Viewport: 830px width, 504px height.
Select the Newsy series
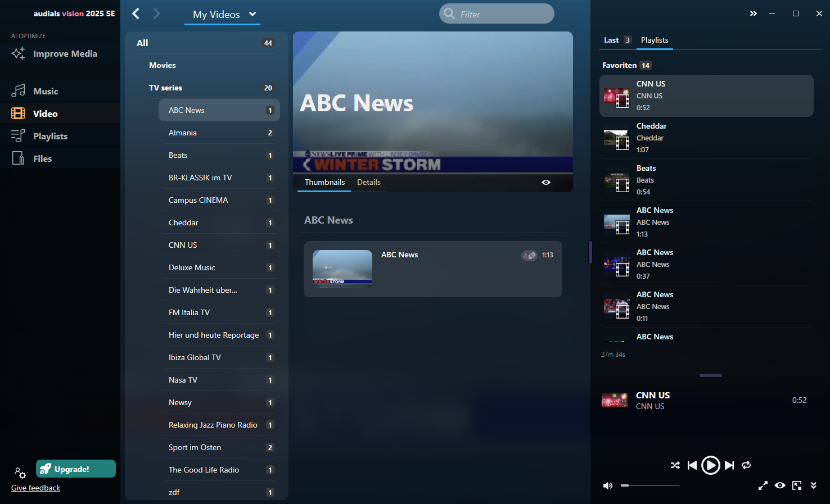coord(219,402)
